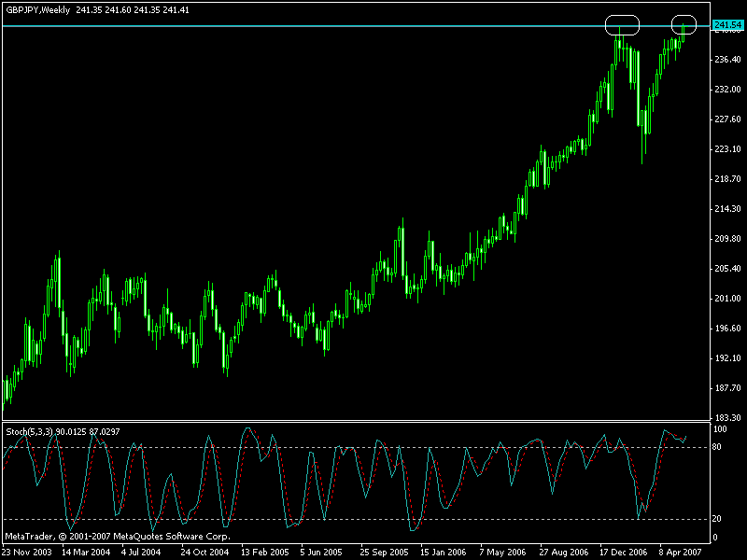Click the MetaTrader copyright text

tap(117, 537)
